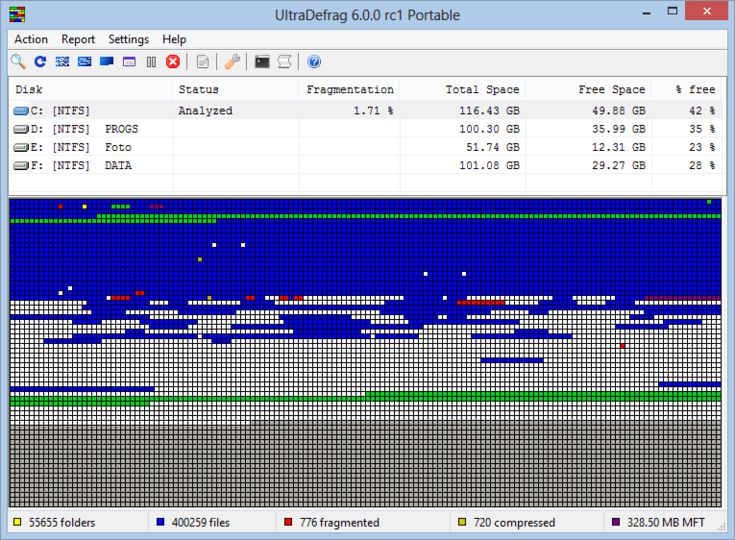735x540 pixels.
Task: Click the 51.74 GB total space cell
Action: pyautogui.click(x=493, y=148)
